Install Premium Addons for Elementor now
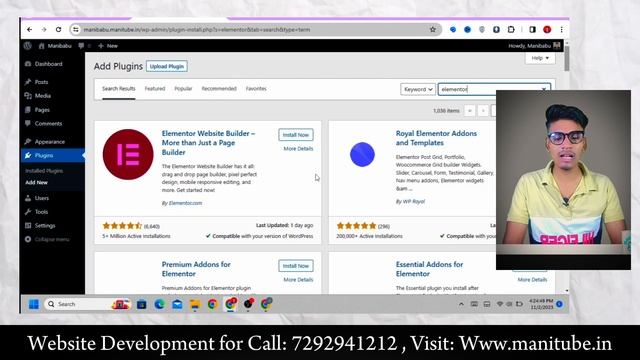640x360 pixels. (296, 266)
